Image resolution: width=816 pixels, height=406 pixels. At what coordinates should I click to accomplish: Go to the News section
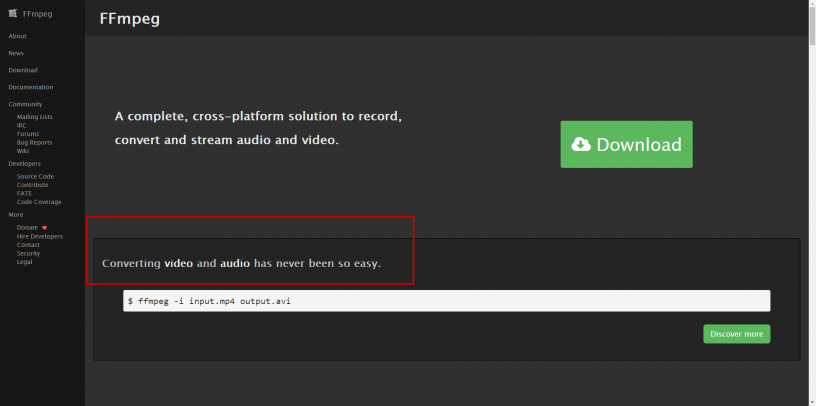tap(16, 53)
